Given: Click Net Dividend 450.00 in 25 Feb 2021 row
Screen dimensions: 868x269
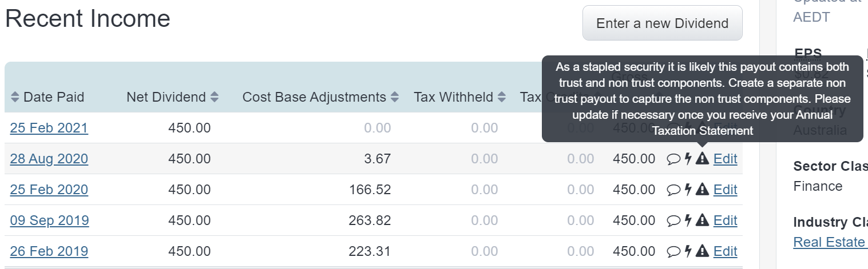Looking at the screenshot, I should pos(189,128).
